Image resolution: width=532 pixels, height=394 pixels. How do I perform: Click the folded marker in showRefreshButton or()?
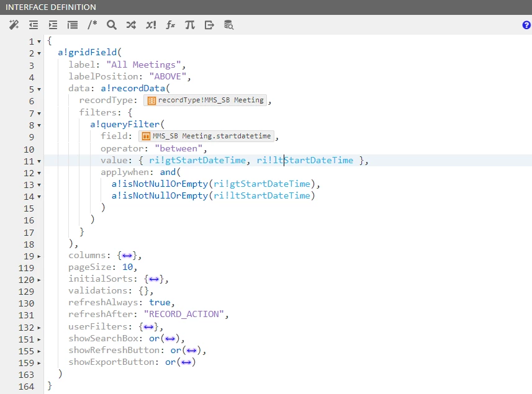coord(192,351)
